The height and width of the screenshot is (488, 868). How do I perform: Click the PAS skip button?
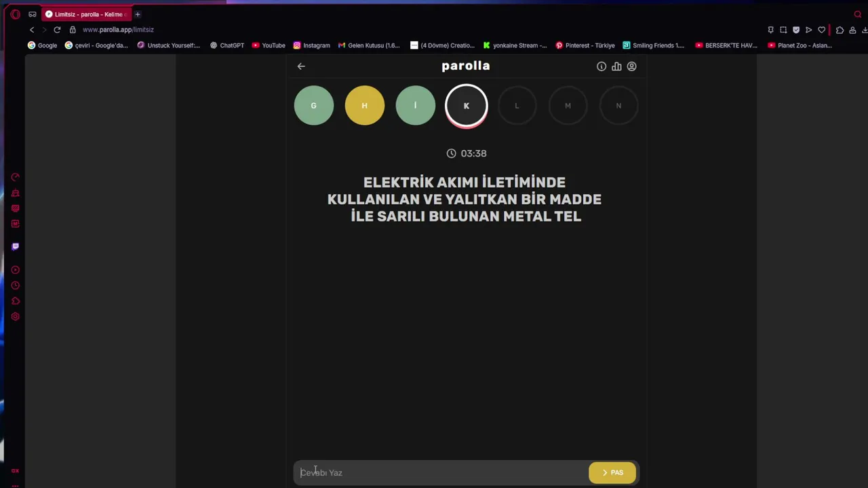[x=612, y=472]
